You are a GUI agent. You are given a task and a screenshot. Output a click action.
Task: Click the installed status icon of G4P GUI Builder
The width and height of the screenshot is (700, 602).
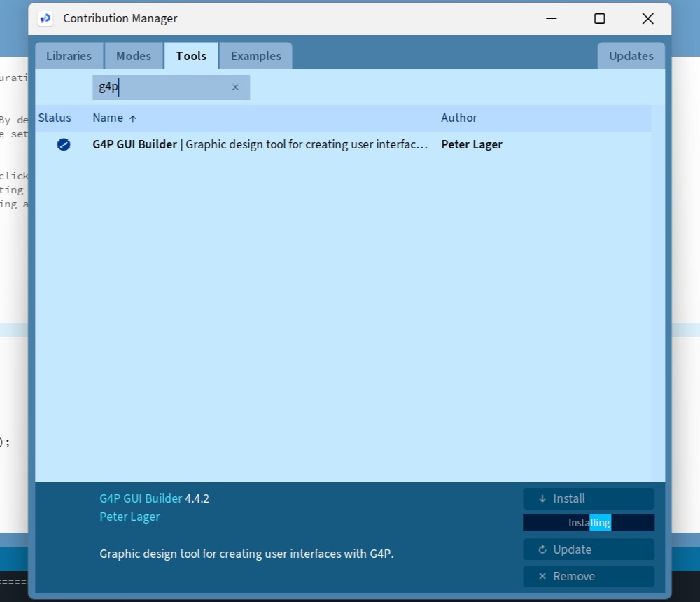click(64, 145)
